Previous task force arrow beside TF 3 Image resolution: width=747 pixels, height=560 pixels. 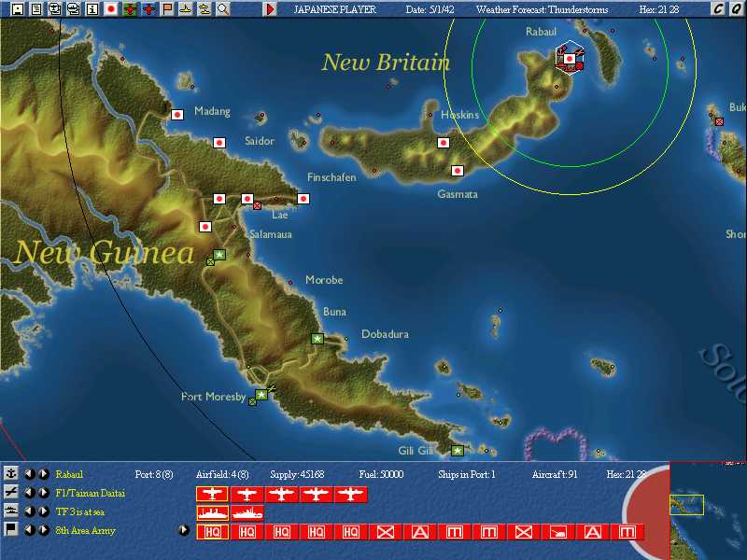[x=30, y=511]
